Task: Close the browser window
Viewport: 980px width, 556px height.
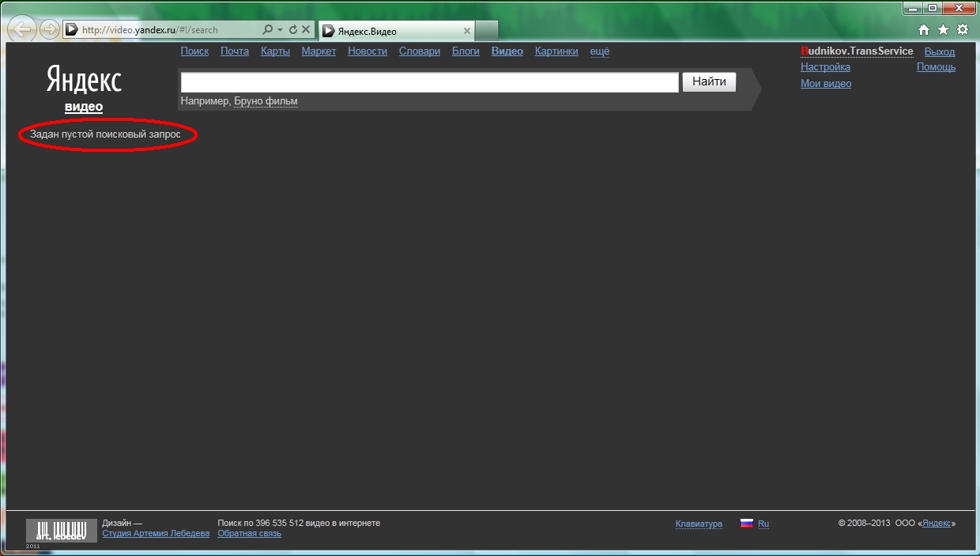Action: coord(960,8)
